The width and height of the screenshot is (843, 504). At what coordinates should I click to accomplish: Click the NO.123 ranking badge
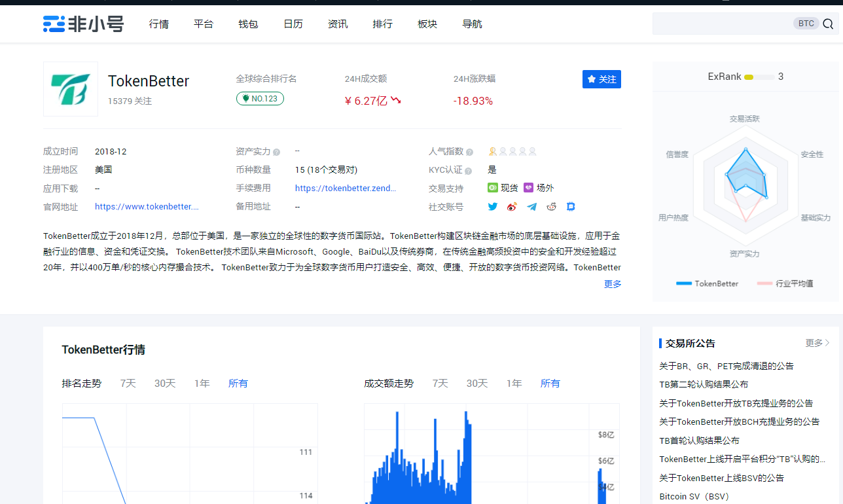[260, 99]
